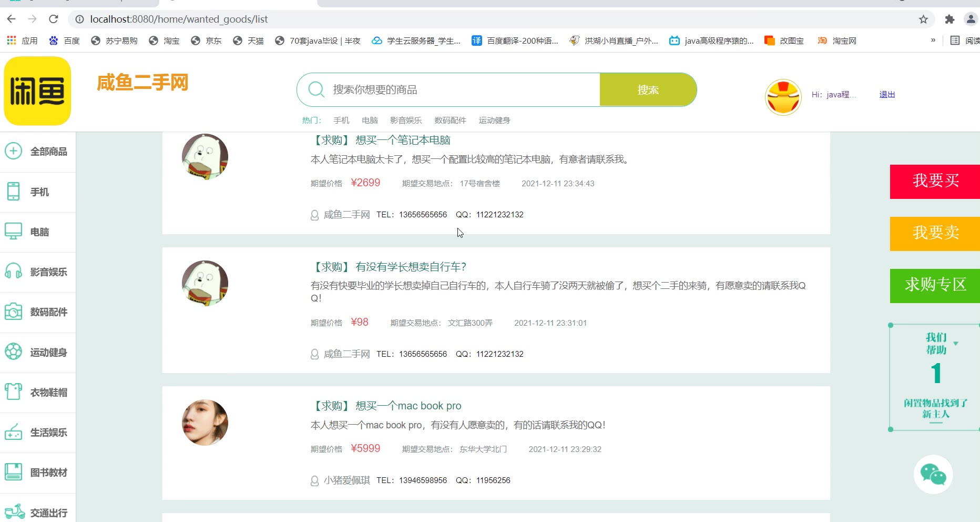Viewport: 980px width, 522px height.
Task: Open the 70套java毕设 bookmark
Action: [x=318, y=41]
